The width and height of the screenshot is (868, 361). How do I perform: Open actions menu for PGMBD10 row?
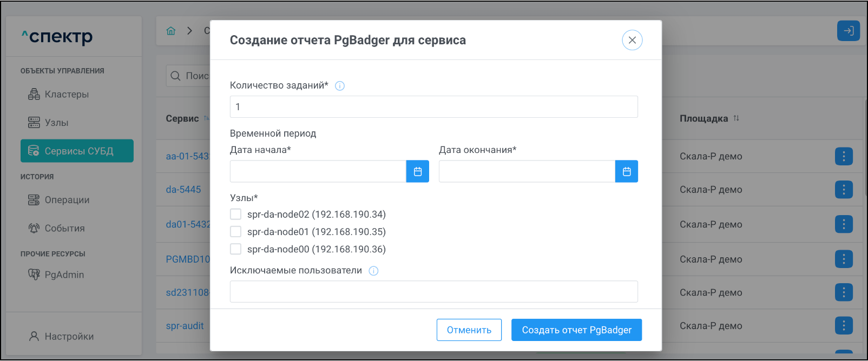point(844,259)
